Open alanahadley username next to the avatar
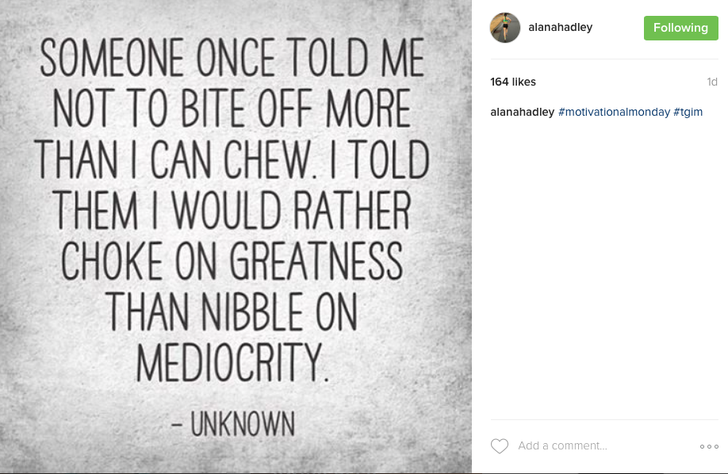The height and width of the screenshot is (474, 728). click(560, 27)
